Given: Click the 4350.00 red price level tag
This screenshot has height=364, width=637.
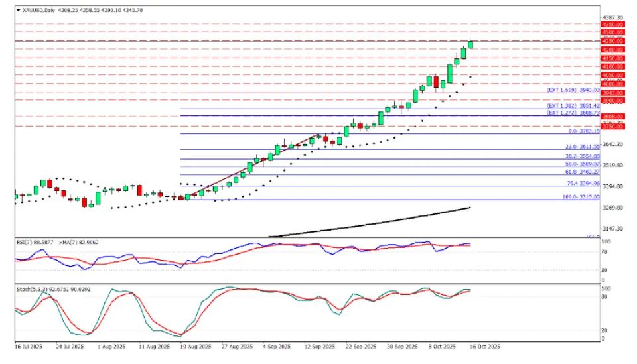Looking at the screenshot, I should coord(612,23).
